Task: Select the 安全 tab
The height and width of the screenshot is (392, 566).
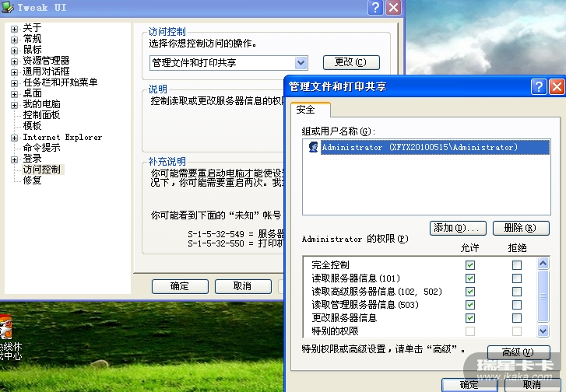Action: coord(310,110)
